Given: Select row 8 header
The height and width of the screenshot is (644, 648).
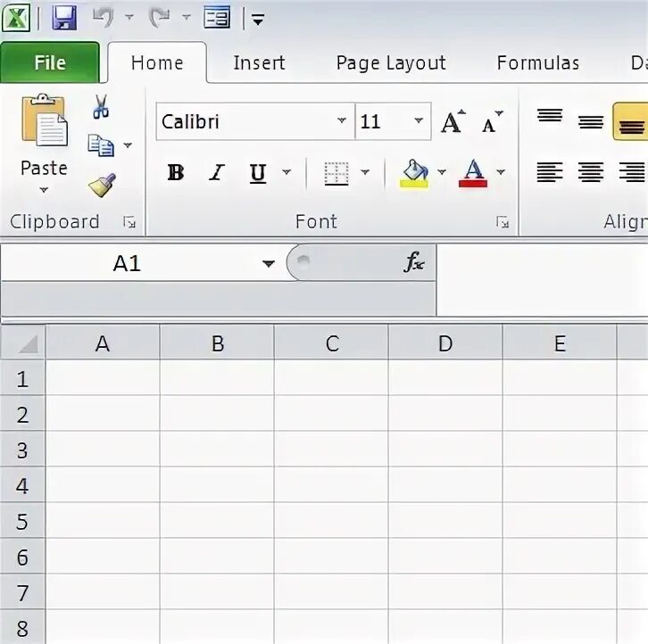Looking at the screenshot, I should click(22, 628).
